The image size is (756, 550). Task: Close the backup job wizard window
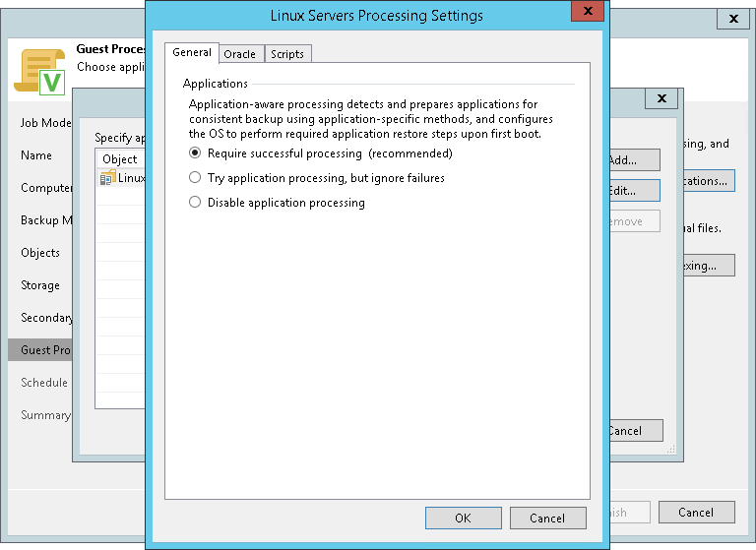pos(733,19)
